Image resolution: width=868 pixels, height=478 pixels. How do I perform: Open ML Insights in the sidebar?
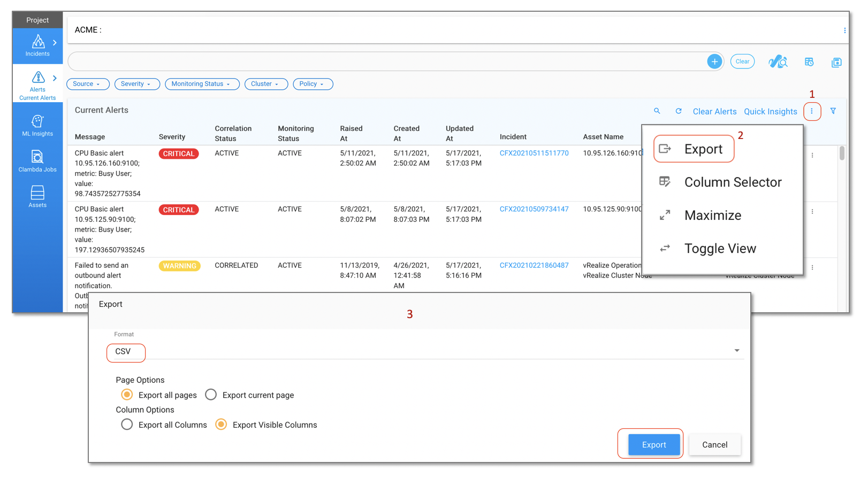click(37, 126)
